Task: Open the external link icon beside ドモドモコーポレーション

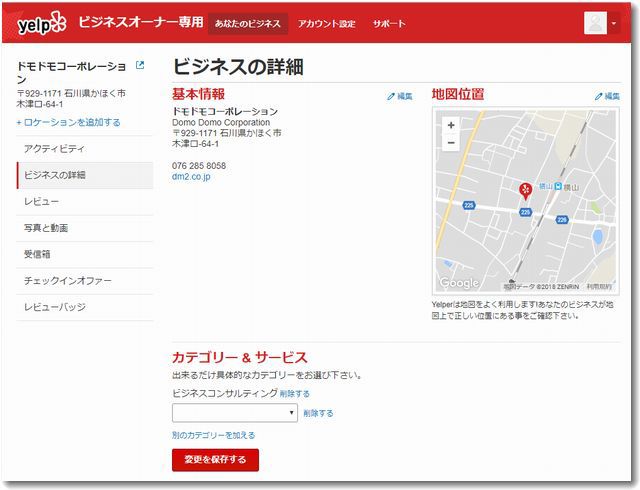Action: [x=140, y=65]
